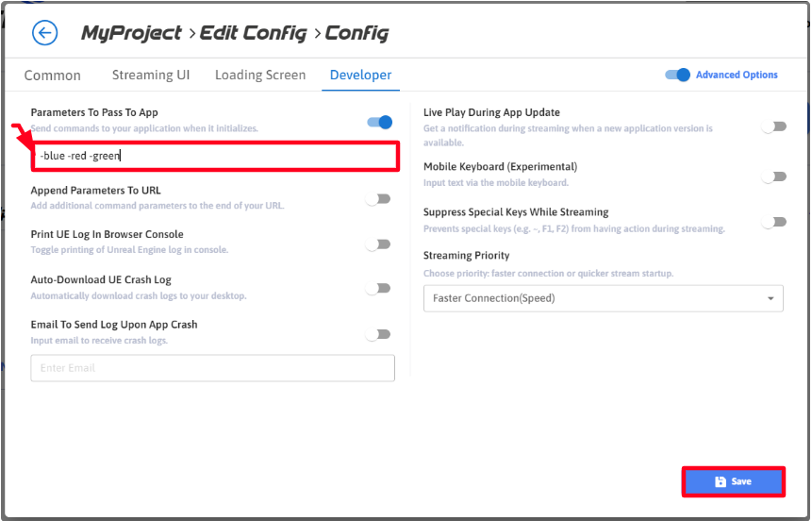Select the Developer tab
This screenshot has height=521, width=812.
coord(360,75)
